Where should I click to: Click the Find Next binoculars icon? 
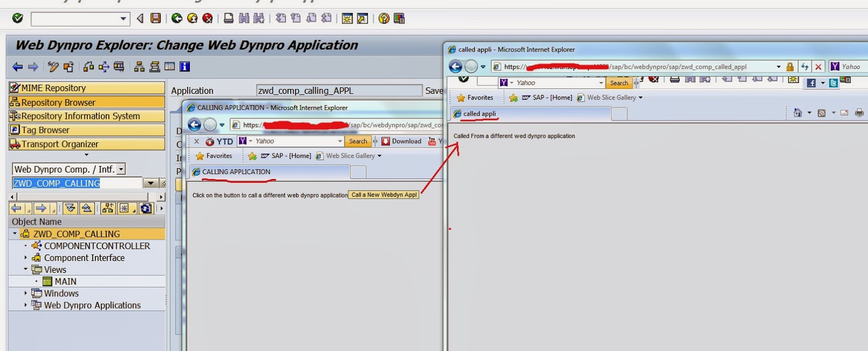(259, 18)
